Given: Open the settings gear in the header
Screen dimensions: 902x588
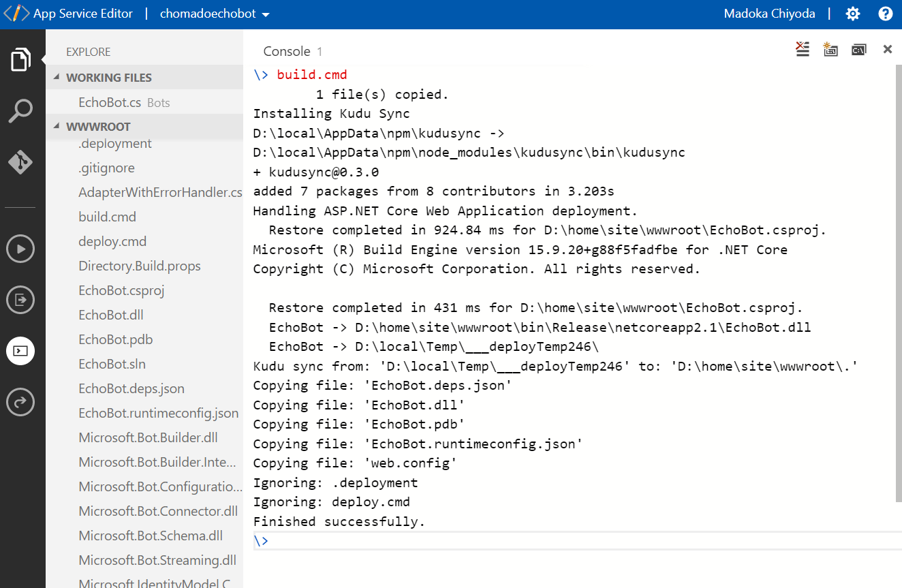Looking at the screenshot, I should (852, 14).
